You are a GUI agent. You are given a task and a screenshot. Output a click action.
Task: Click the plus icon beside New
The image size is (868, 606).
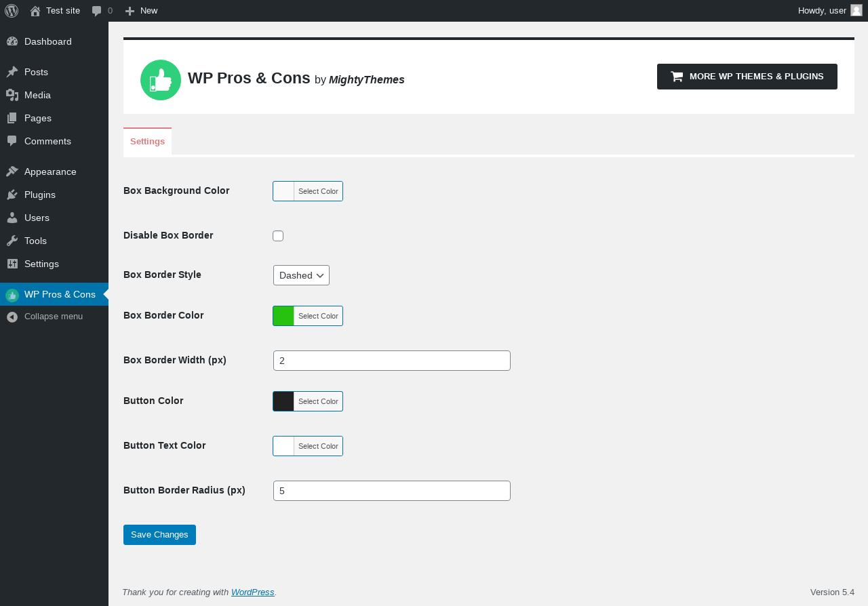pyautogui.click(x=130, y=11)
